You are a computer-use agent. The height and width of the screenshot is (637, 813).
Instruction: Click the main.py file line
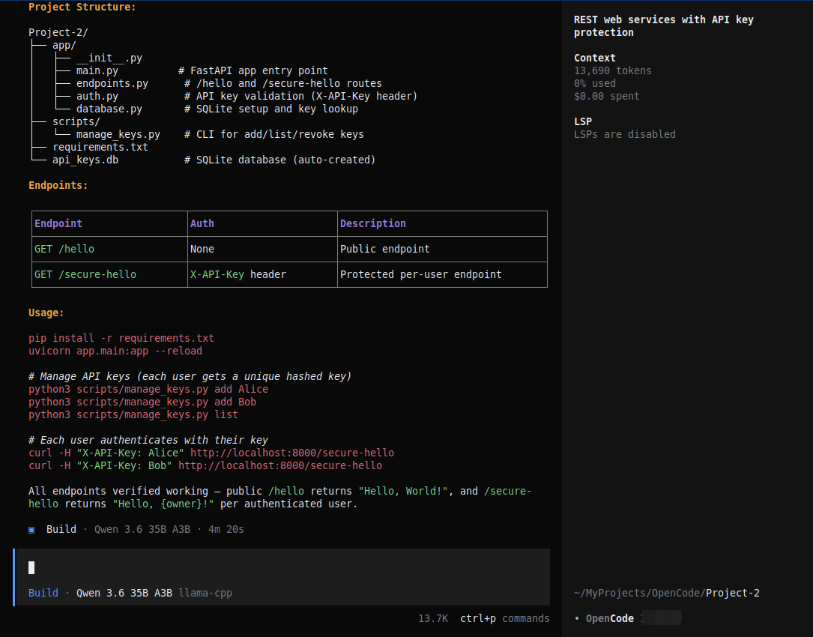pos(97,70)
